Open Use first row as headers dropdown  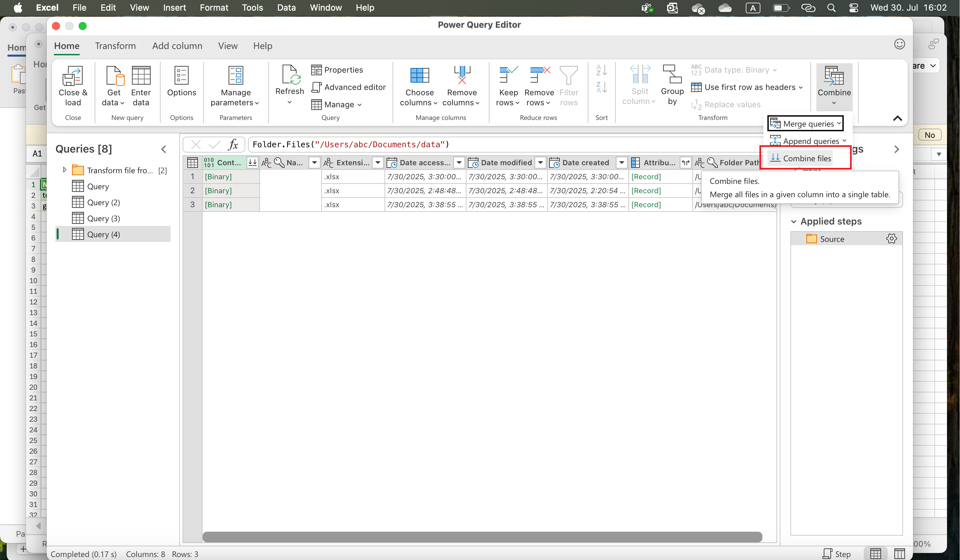coord(747,87)
